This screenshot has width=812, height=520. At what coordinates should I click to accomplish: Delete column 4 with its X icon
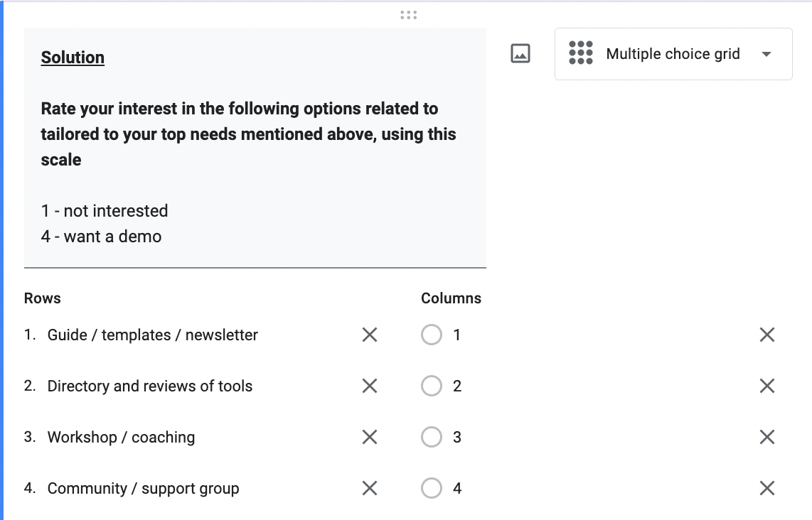(766, 488)
